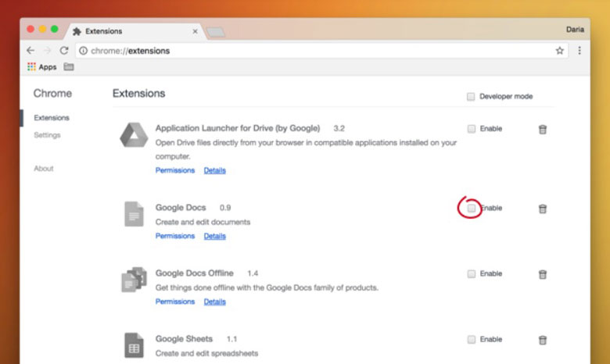This screenshot has height=364, width=610.
Task: Open the Apps grid shortcut in bookmarks bar
Action: [42, 67]
